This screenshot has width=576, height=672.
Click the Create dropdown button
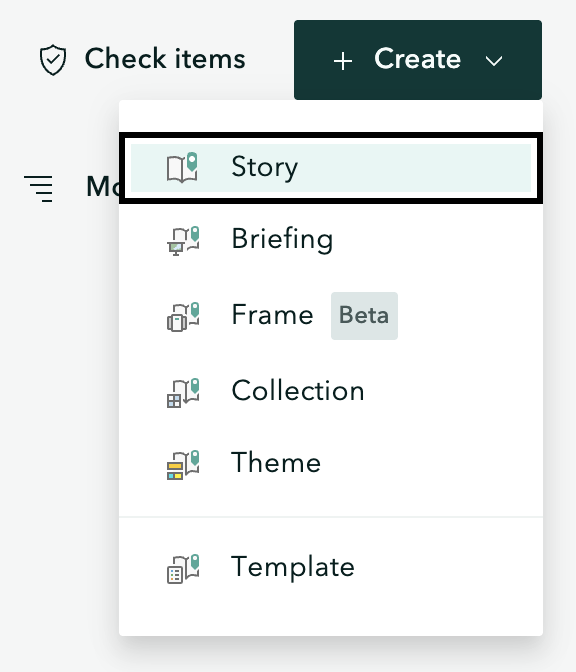point(418,60)
